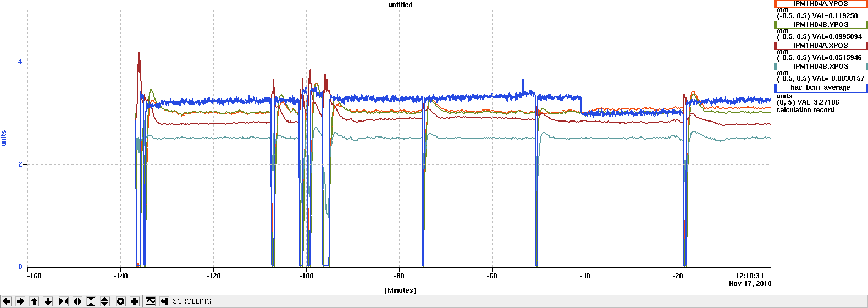The width and height of the screenshot is (868, 308).
Task: Compress the time axis (inward triangles)
Action: pos(64,301)
